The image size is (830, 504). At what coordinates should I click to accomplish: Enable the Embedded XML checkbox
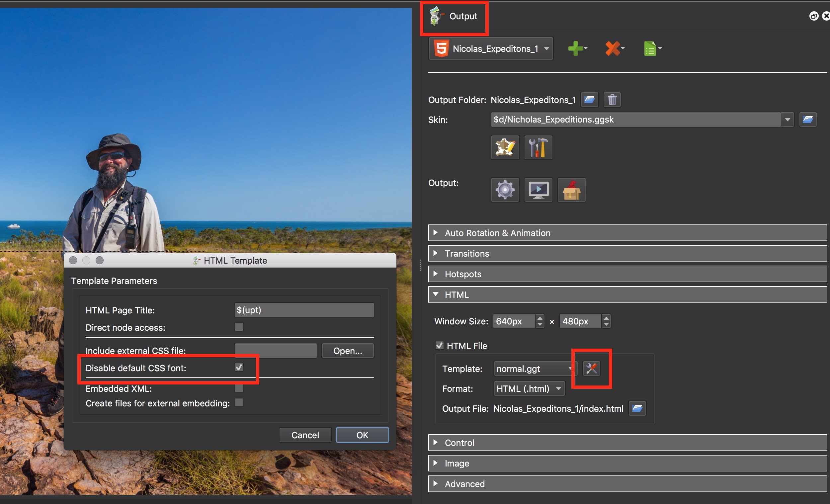point(239,388)
